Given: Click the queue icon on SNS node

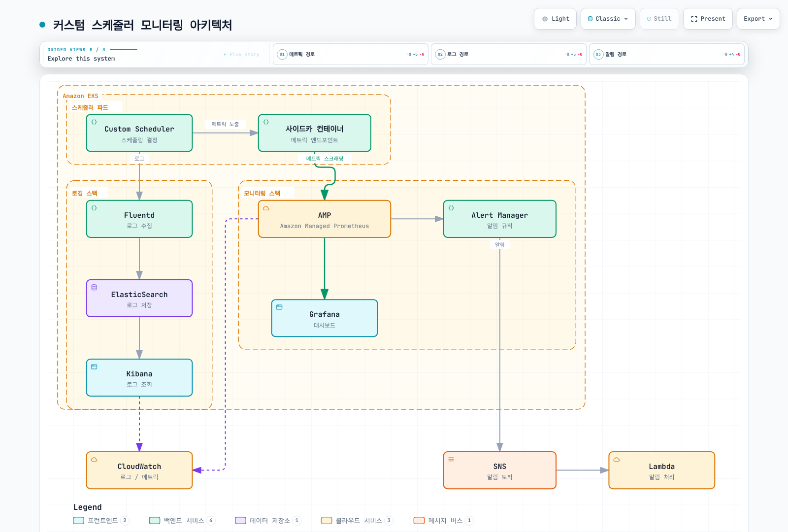Looking at the screenshot, I should click(x=451, y=459).
